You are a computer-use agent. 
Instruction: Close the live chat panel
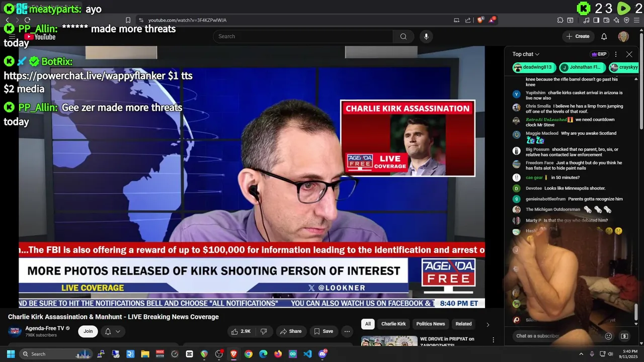(629, 54)
